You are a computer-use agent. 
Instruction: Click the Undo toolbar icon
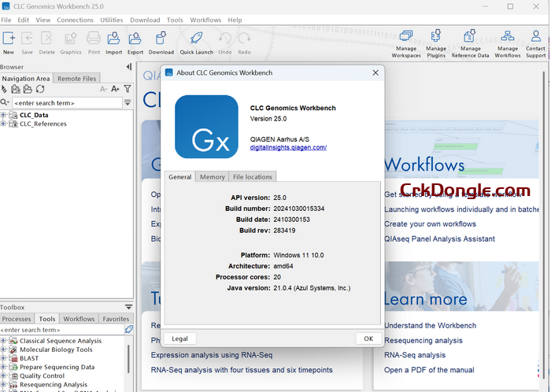point(225,43)
